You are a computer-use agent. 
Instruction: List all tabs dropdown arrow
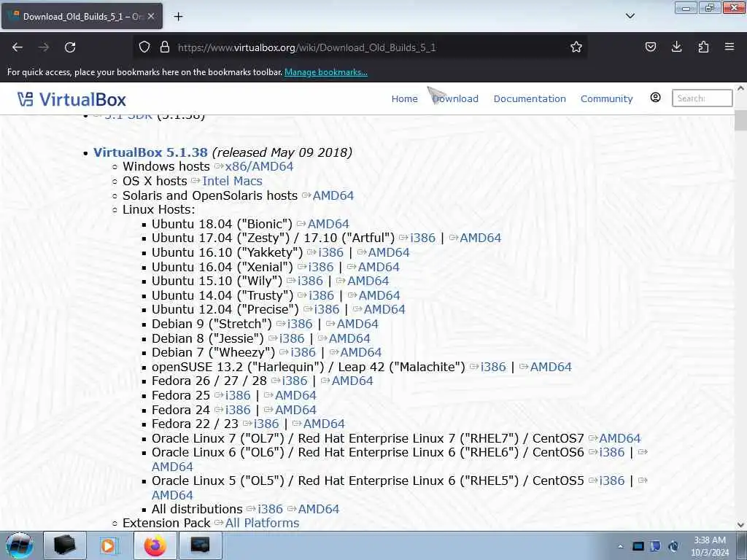[x=630, y=16]
